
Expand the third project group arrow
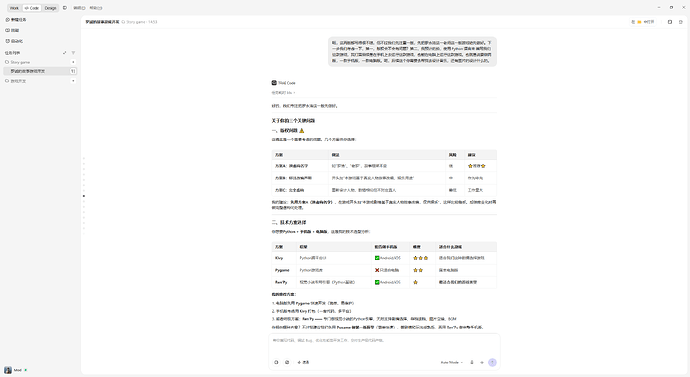point(73,81)
